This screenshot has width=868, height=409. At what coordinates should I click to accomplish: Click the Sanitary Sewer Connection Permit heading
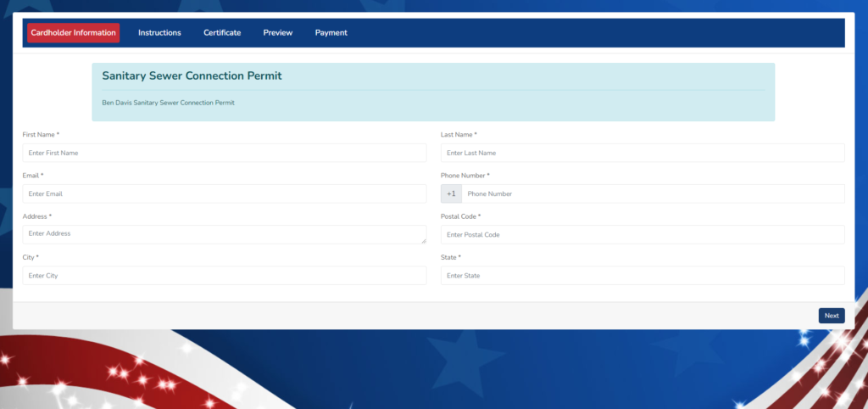click(192, 76)
